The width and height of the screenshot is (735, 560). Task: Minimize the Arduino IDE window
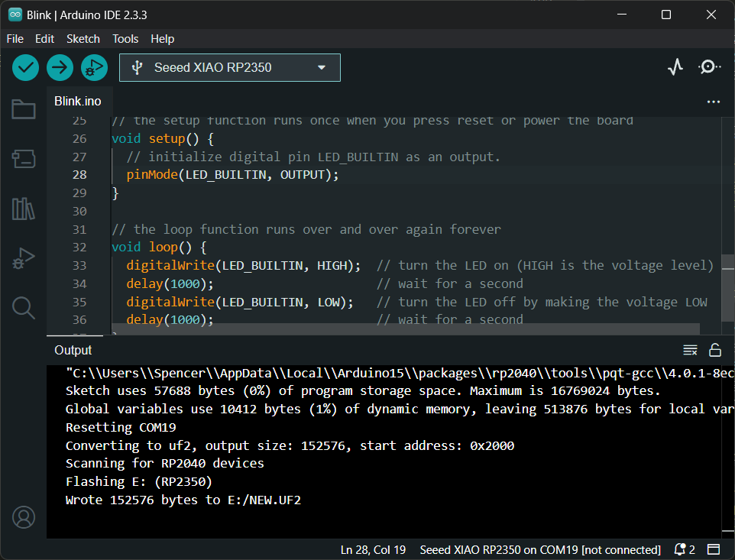click(x=622, y=15)
